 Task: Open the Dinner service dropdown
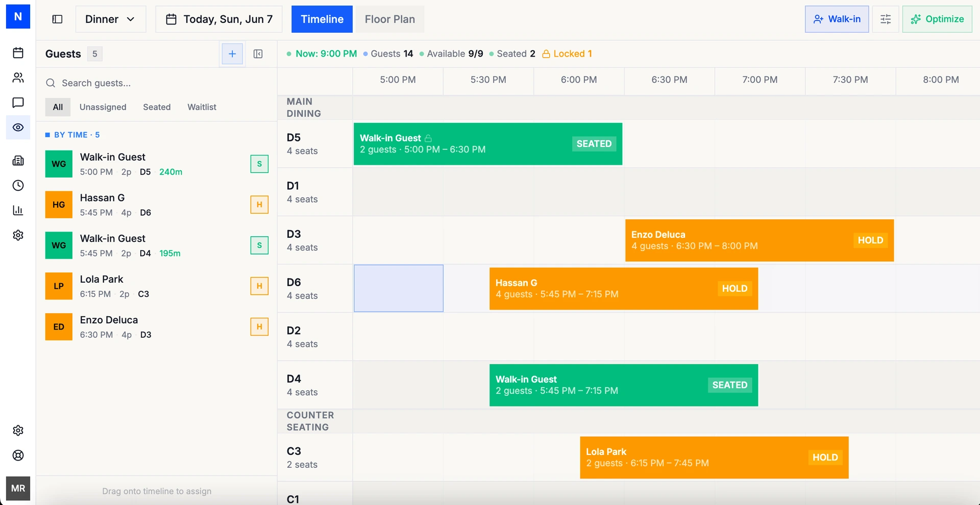pos(111,19)
